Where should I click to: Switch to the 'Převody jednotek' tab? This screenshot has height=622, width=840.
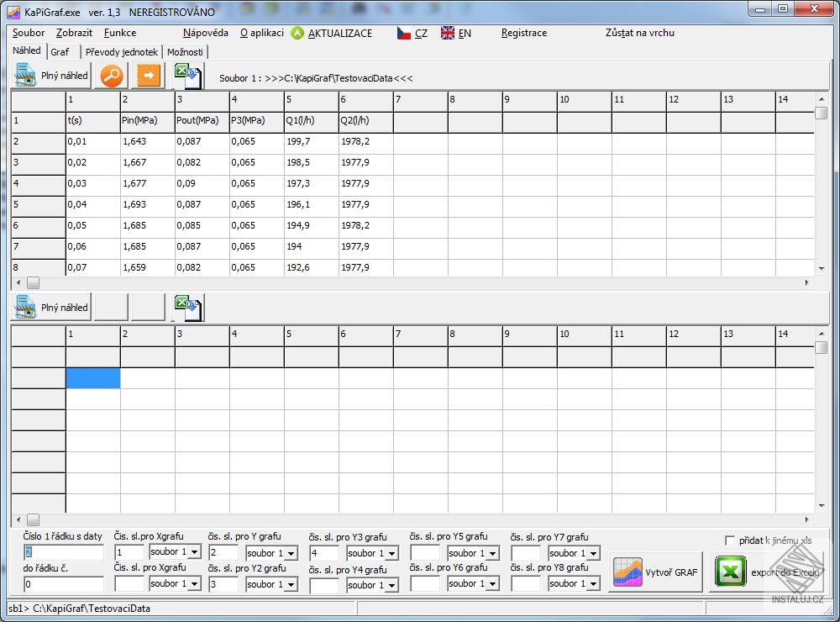122,52
